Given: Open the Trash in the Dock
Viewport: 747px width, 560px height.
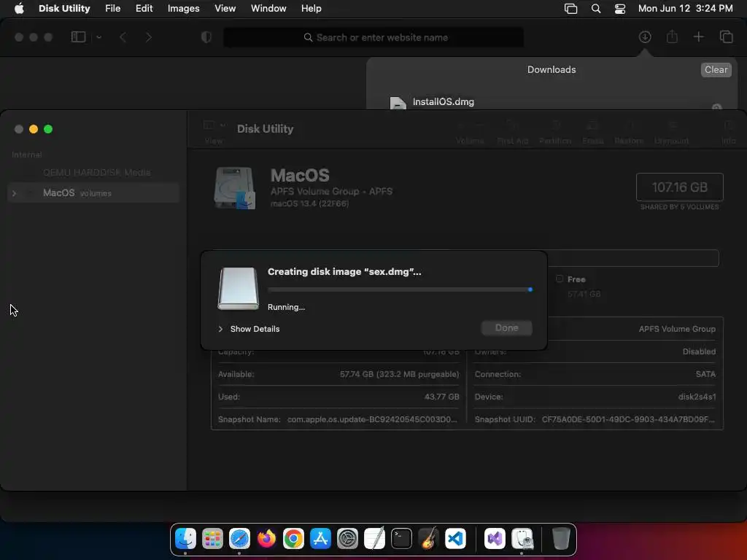Looking at the screenshot, I should (x=561, y=539).
